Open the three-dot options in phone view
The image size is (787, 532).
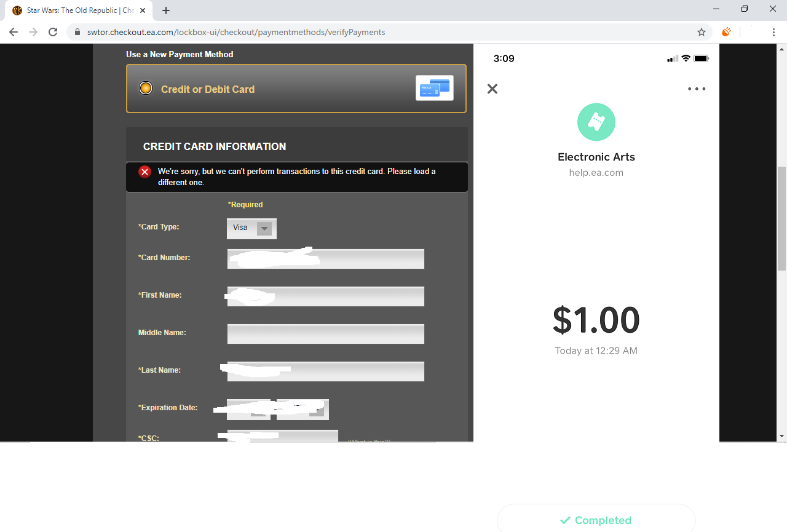(x=697, y=89)
